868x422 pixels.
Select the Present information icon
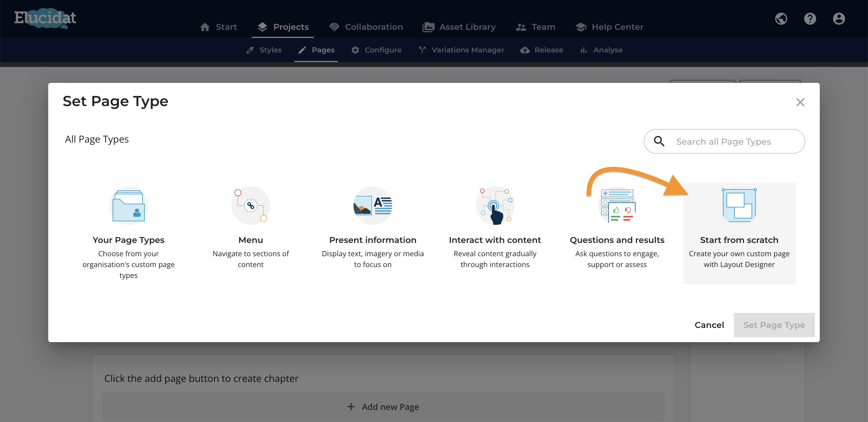373,206
